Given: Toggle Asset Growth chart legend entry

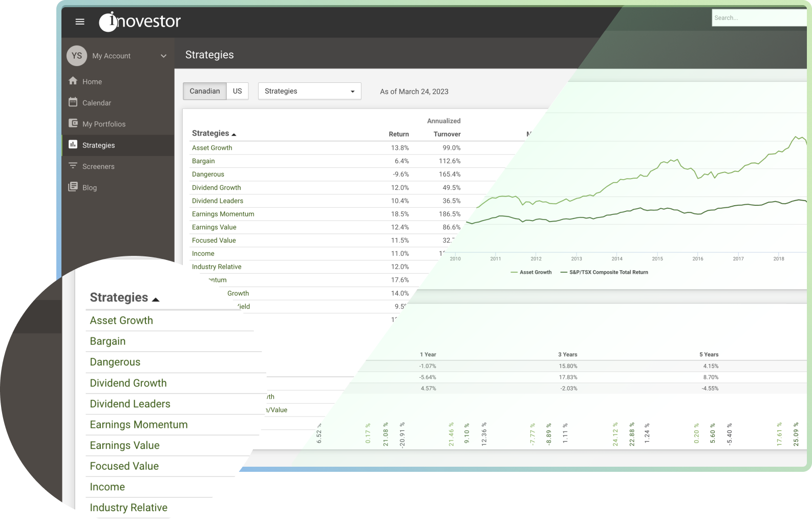Looking at the screenshot, I should coord(531,272).
